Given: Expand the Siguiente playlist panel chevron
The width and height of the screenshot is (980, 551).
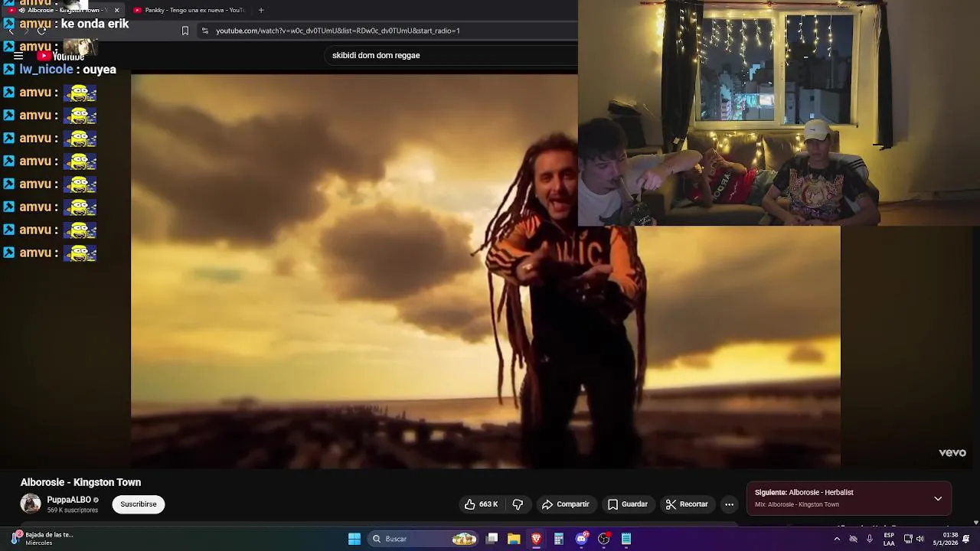Looking at the screenshot, I should coord(938,498).
